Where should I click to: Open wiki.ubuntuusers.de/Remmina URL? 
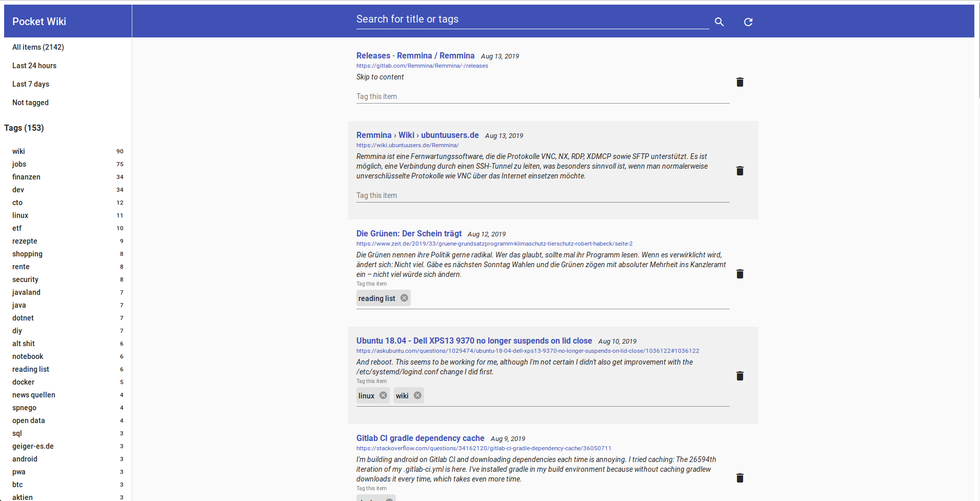(x=407, y=145)
